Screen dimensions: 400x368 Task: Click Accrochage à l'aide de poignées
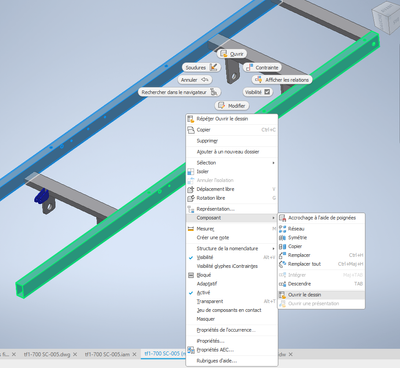click(x=321, y=218)
